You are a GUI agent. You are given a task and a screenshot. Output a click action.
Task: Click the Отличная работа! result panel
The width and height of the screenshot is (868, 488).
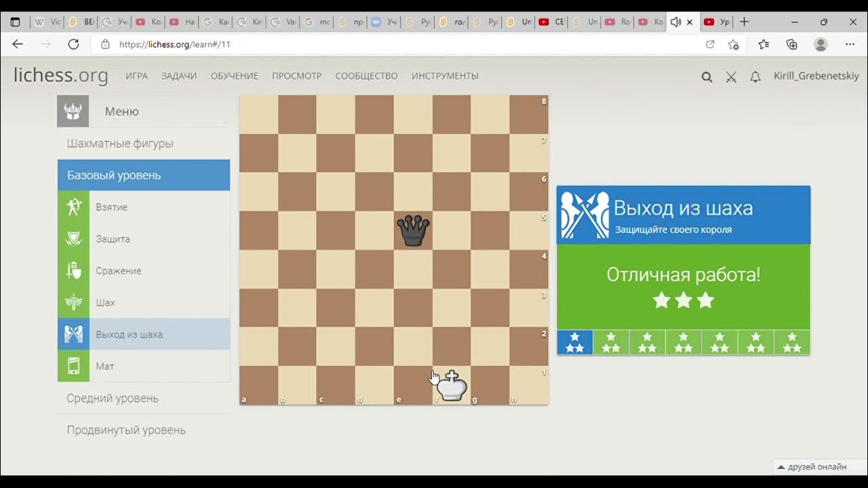point(684,287)
